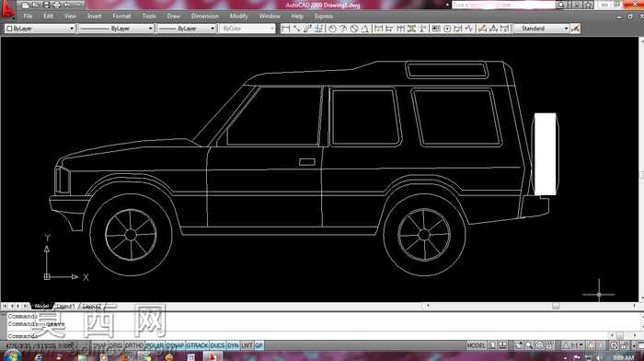Viewport: 644px width, 361px height.
Task: Click the Dimension Update icon
Action: point(505,29)
